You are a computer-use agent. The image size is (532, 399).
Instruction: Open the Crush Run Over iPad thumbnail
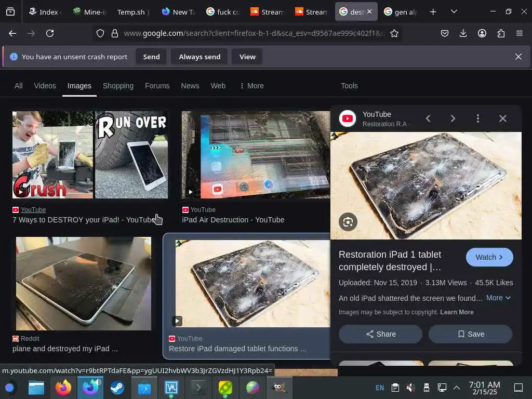[x=90, y=155]
